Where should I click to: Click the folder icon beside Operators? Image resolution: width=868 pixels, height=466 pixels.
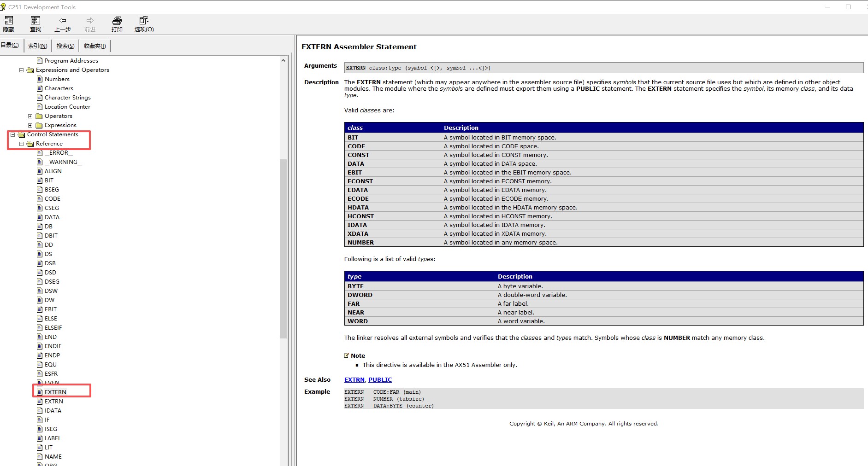click(39, 116)
